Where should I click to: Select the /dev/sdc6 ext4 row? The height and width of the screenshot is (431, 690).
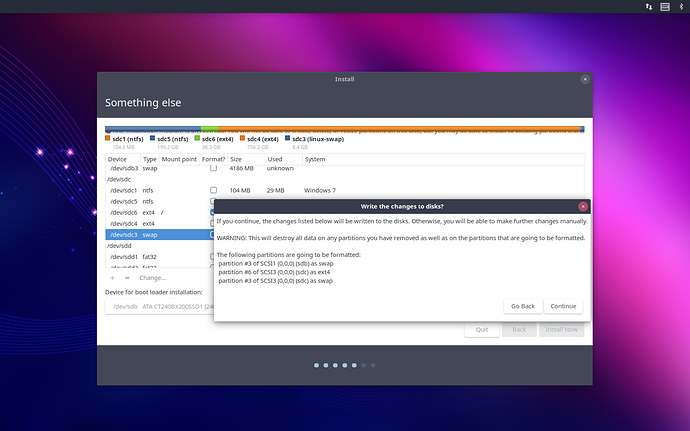[x=160, y=212]
